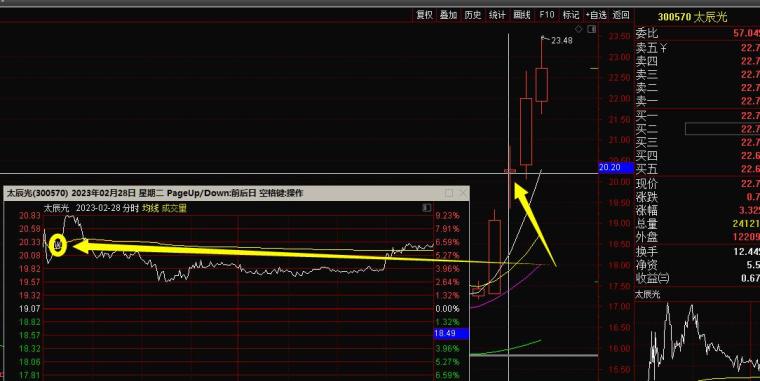Click the 委比 row in quote panel

(697, 33)
